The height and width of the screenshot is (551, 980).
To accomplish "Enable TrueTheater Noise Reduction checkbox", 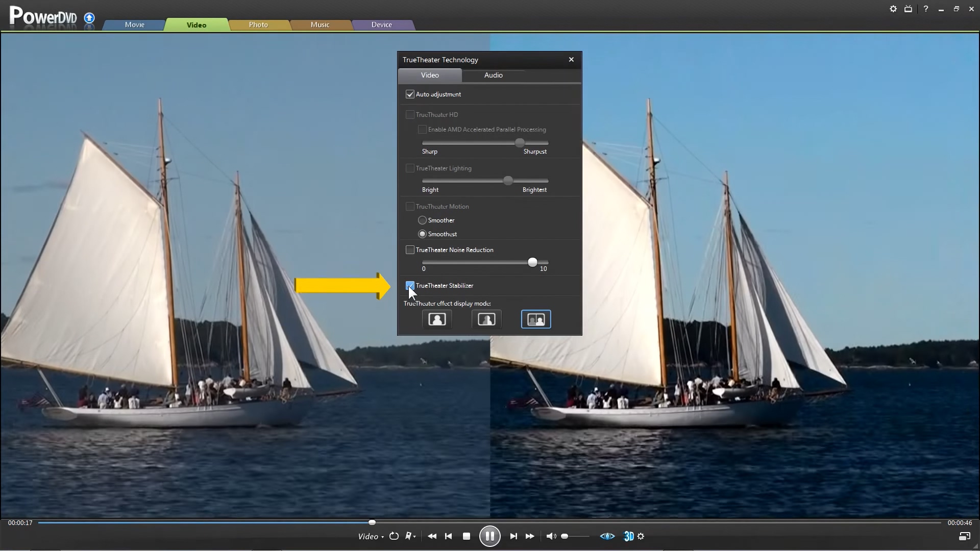I will 410,250.
